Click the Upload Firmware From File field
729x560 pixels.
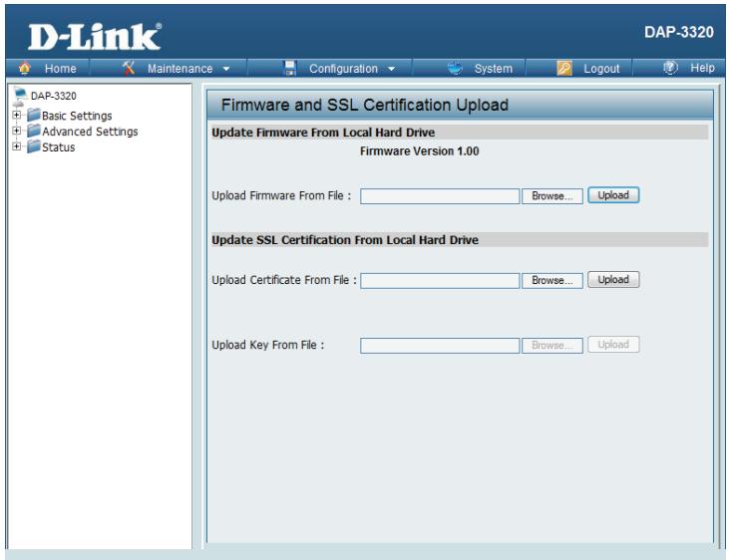440,196
